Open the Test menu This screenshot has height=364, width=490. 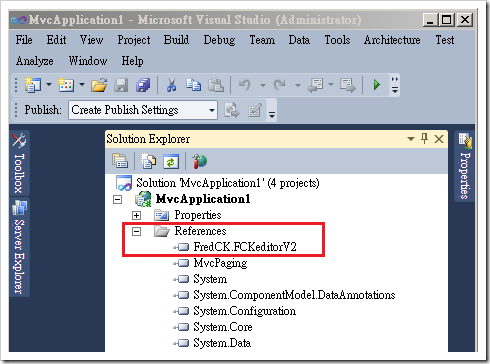pyautogui.click(x=445, y=40)
